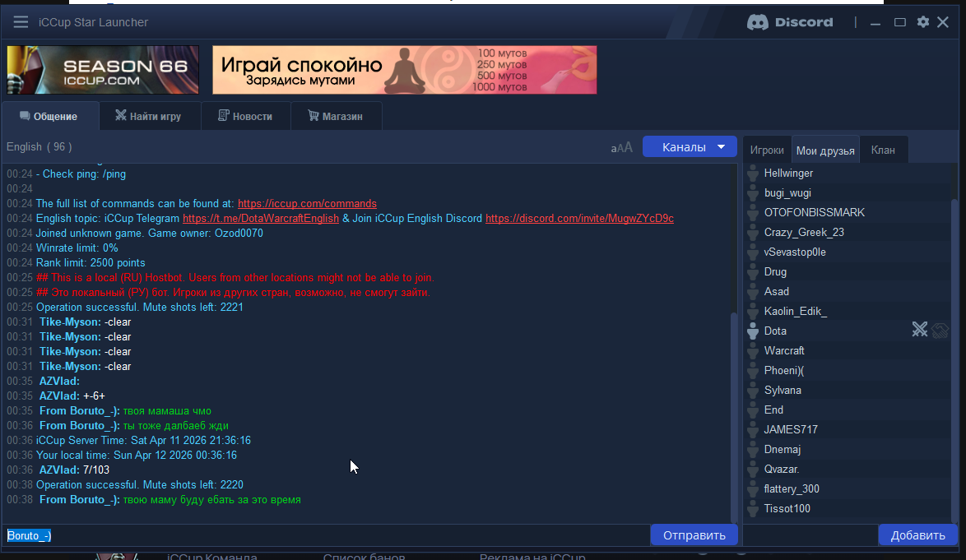
Task: Expand the Каналы dropdown
Action: click(x=690, y=147)
